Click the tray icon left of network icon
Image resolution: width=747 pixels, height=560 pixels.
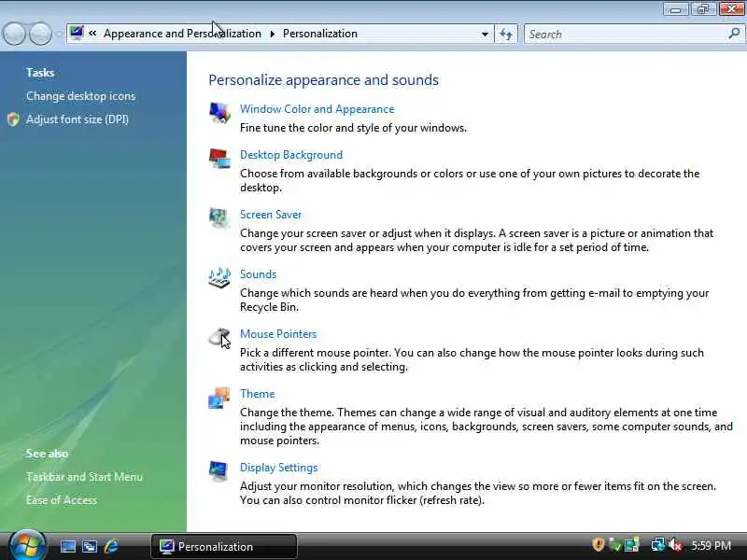tap(632, 545)
